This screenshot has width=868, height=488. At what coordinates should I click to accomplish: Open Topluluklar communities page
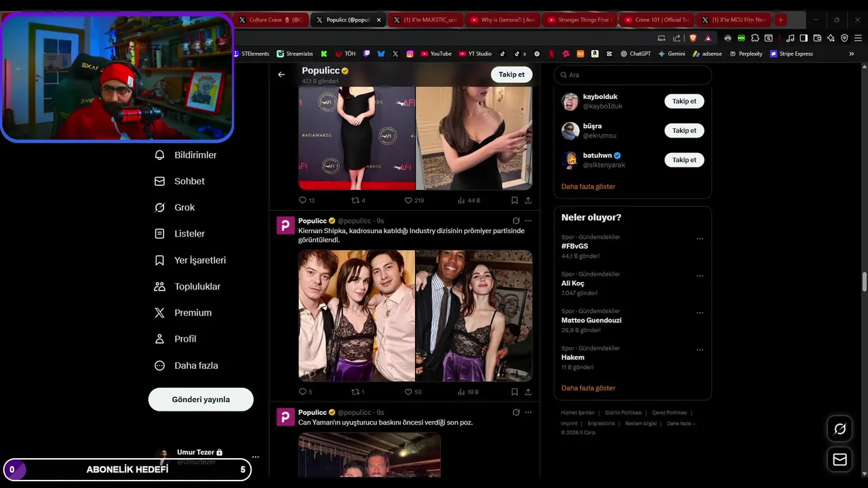point(187,286)
